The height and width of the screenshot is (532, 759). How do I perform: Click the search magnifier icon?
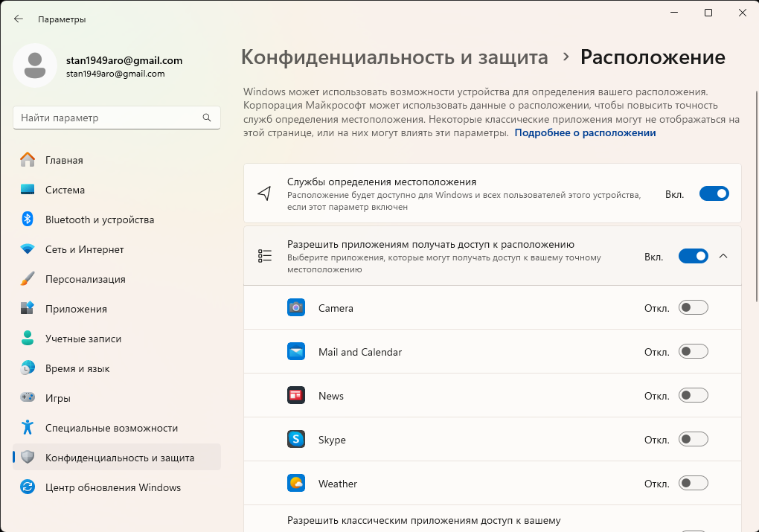[x=207, y=118]
